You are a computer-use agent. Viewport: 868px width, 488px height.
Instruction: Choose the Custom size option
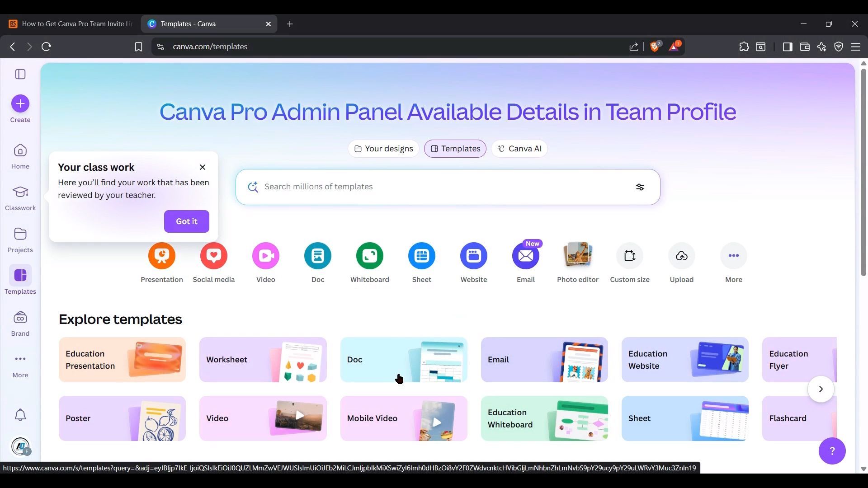pos(629,256)
